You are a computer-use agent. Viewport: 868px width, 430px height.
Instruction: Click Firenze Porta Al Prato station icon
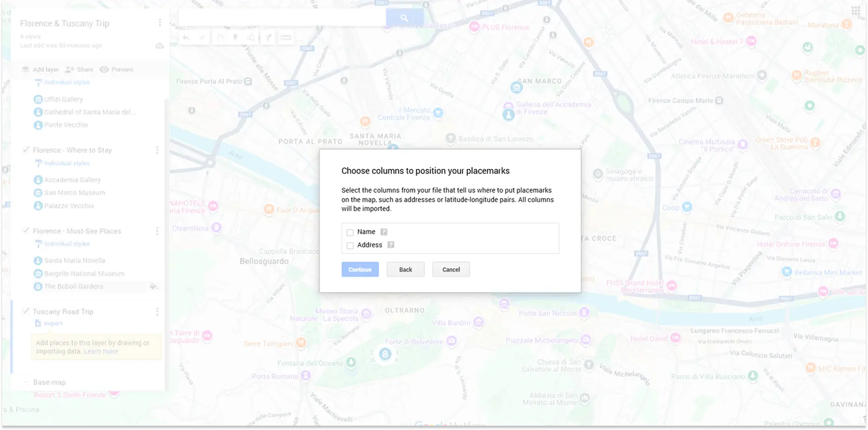[248, 81]
